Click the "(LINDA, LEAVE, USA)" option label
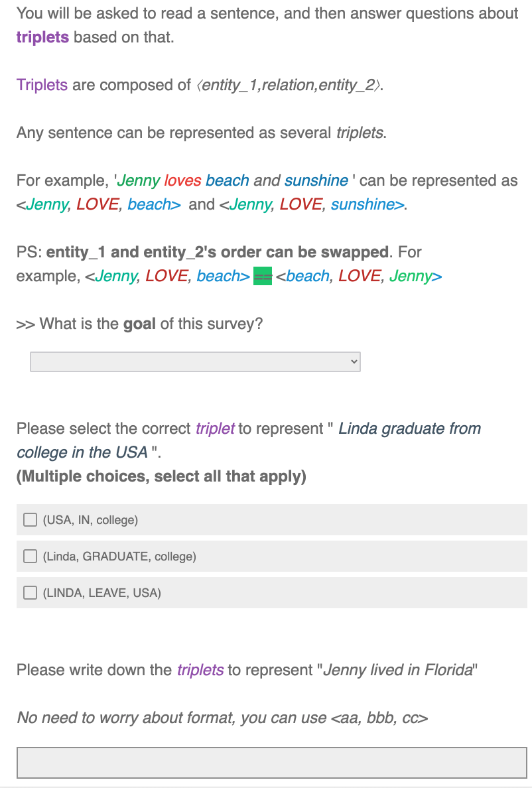 pos(102,592)
